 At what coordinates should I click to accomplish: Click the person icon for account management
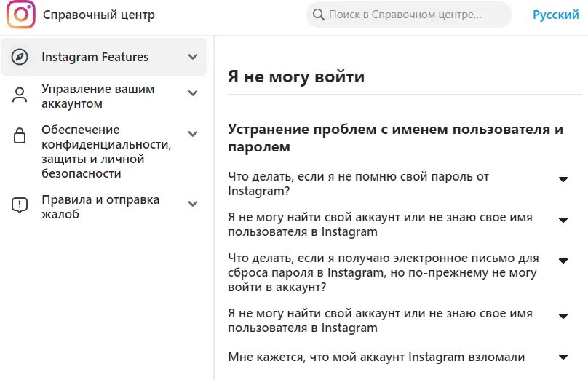pyautogui.click(x=20, y=95)
